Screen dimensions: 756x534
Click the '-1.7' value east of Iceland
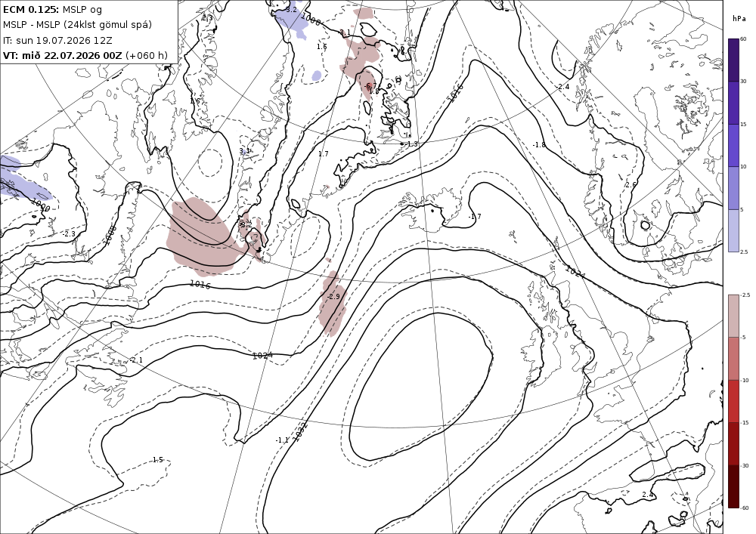coord(475,217)
